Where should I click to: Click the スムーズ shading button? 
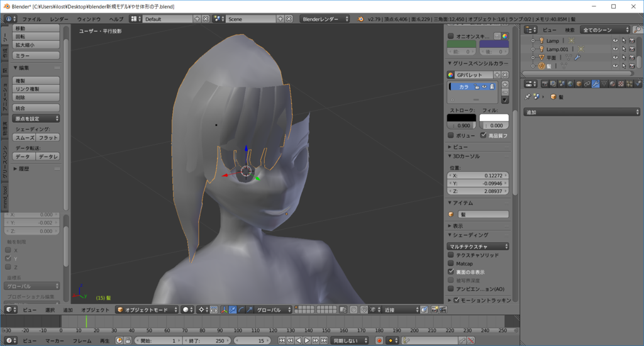click(x=25, y=138)
